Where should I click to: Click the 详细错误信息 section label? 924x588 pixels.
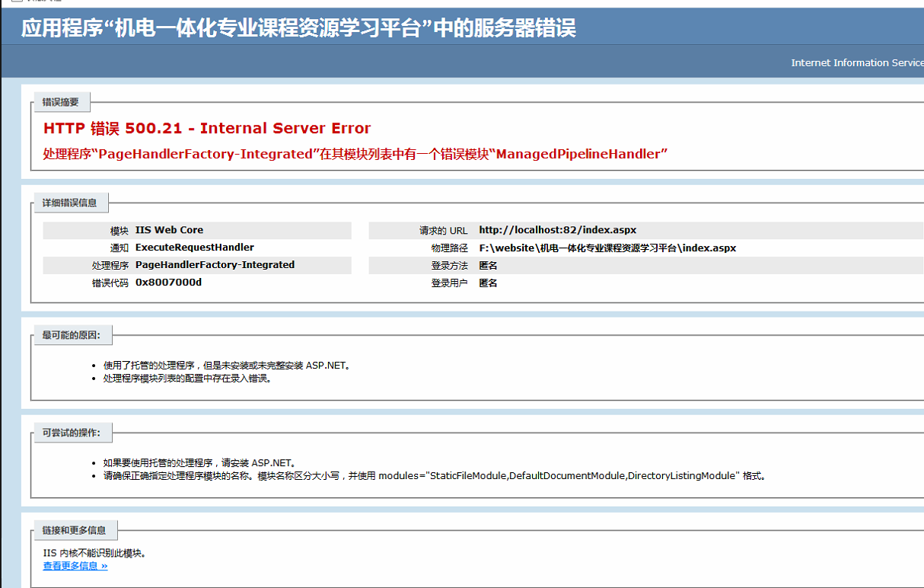click(x=69, y=203)
